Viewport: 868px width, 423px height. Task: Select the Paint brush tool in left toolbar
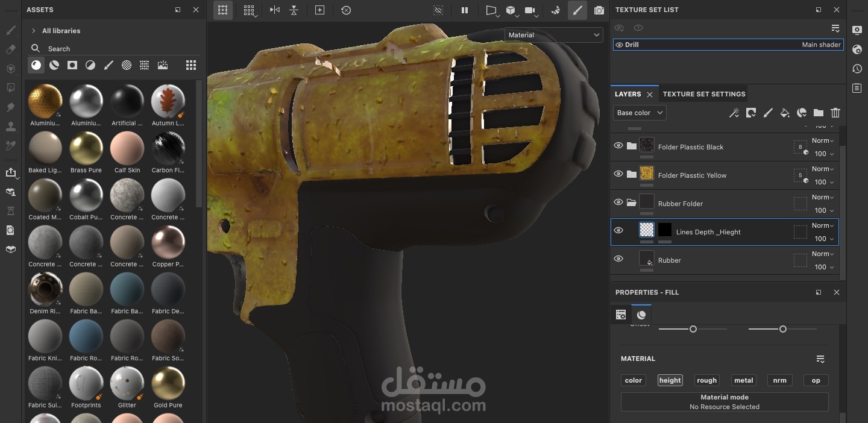pyautogui.click(x=10, y=30)
